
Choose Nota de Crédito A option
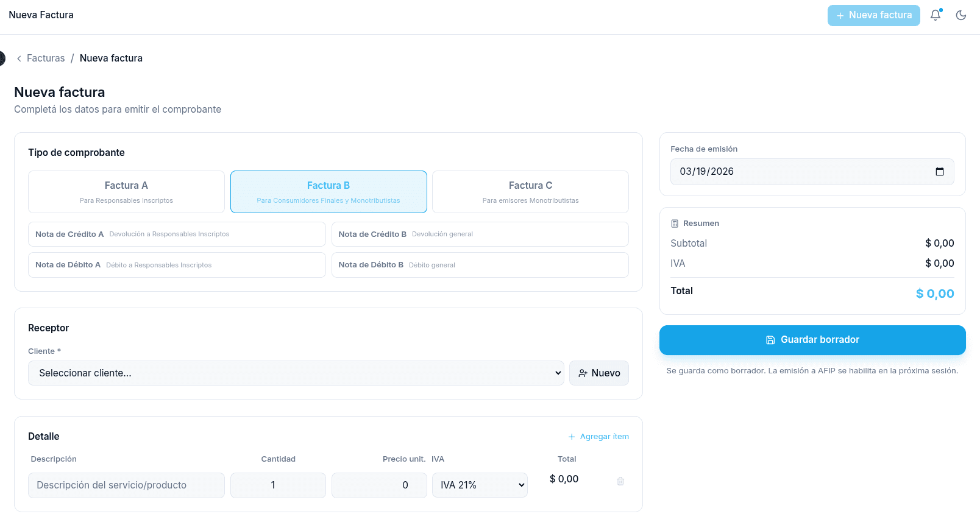point(177,234)
